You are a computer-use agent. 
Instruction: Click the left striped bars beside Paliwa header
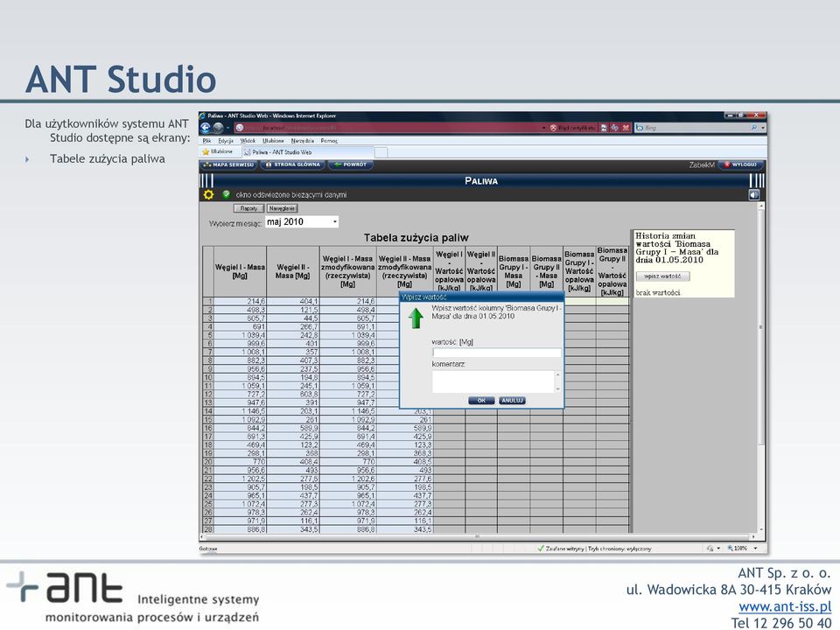click(x=206, y=180)
